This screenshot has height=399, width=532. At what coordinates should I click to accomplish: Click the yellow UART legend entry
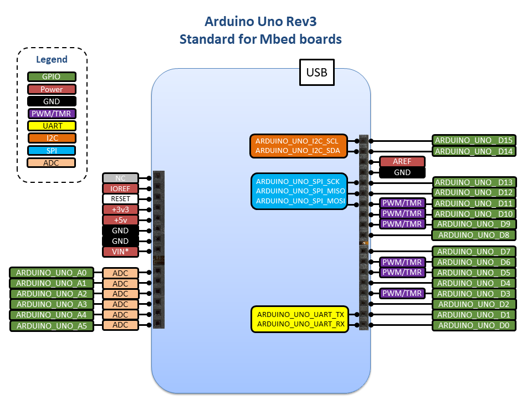coord(52,126)
